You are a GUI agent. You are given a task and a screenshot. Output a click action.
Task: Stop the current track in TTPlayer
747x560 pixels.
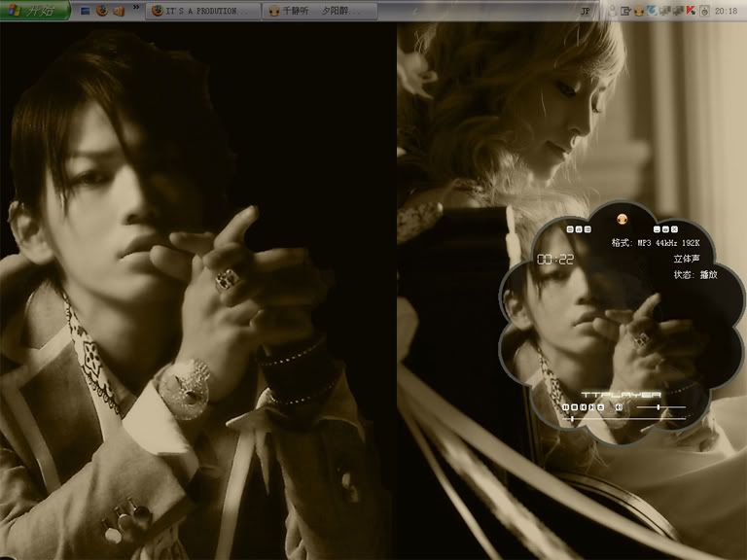tap(573, 406)
